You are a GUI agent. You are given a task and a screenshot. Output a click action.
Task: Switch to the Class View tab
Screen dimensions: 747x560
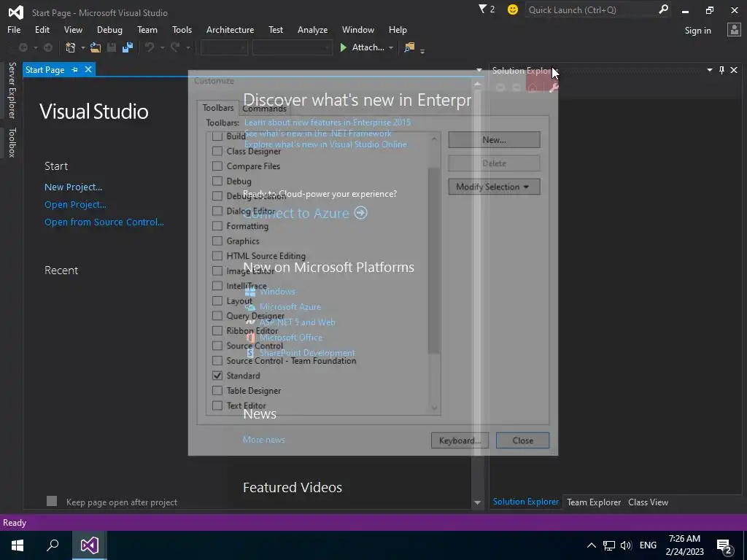click(x=648, y=502)
